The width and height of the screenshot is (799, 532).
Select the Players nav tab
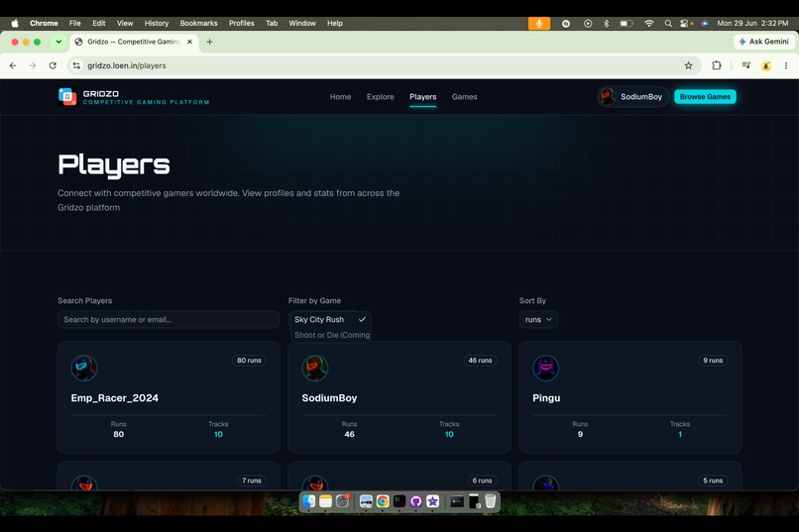[x=423, y=97]
